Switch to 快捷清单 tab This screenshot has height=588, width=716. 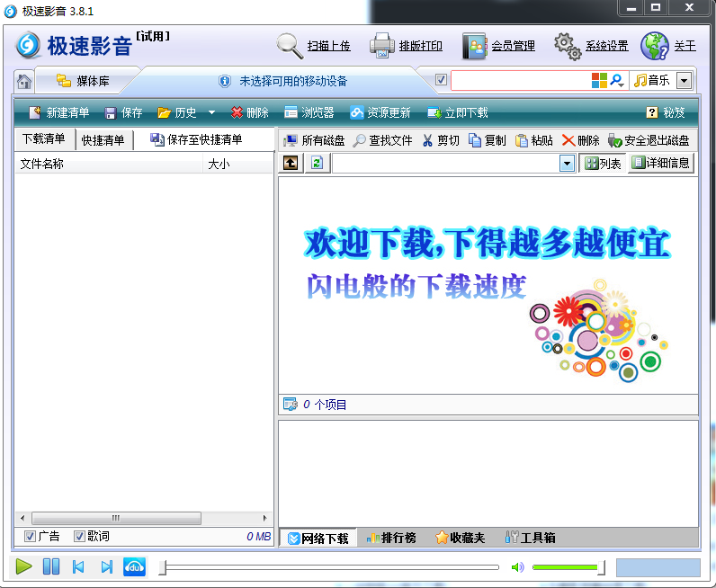[x=103, y=140]
